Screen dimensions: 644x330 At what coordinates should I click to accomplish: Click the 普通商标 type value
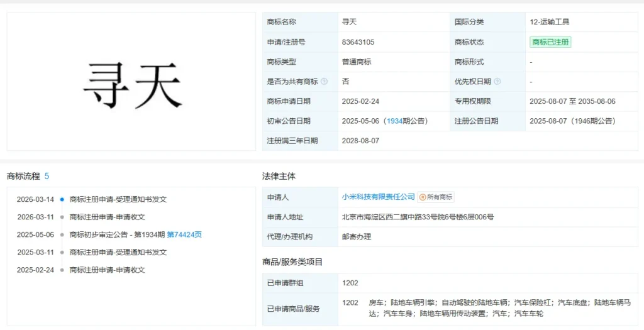357,62
